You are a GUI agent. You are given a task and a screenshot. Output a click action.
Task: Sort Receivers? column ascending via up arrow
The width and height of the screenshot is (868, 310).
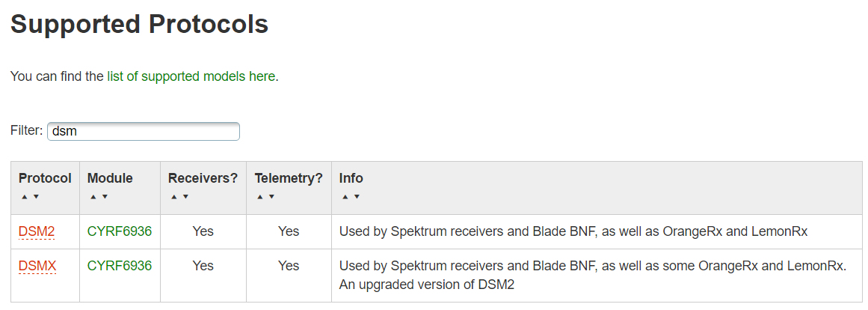click(173, 197)
